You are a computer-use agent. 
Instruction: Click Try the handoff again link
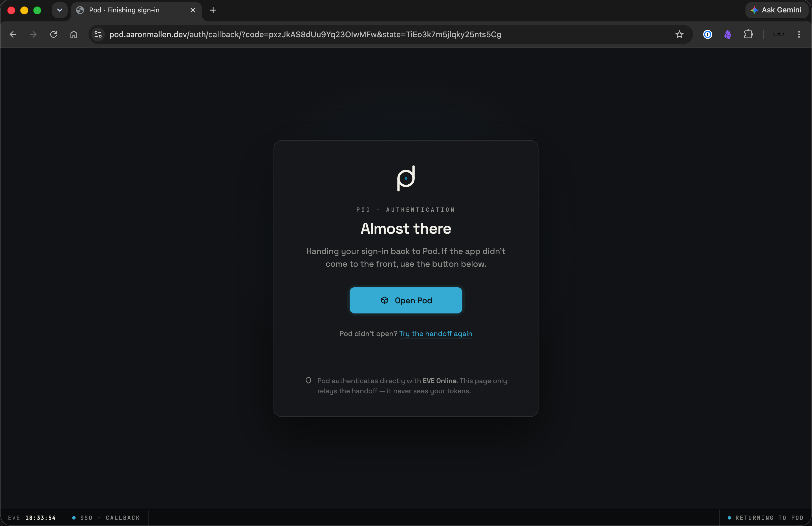point(436,333)
